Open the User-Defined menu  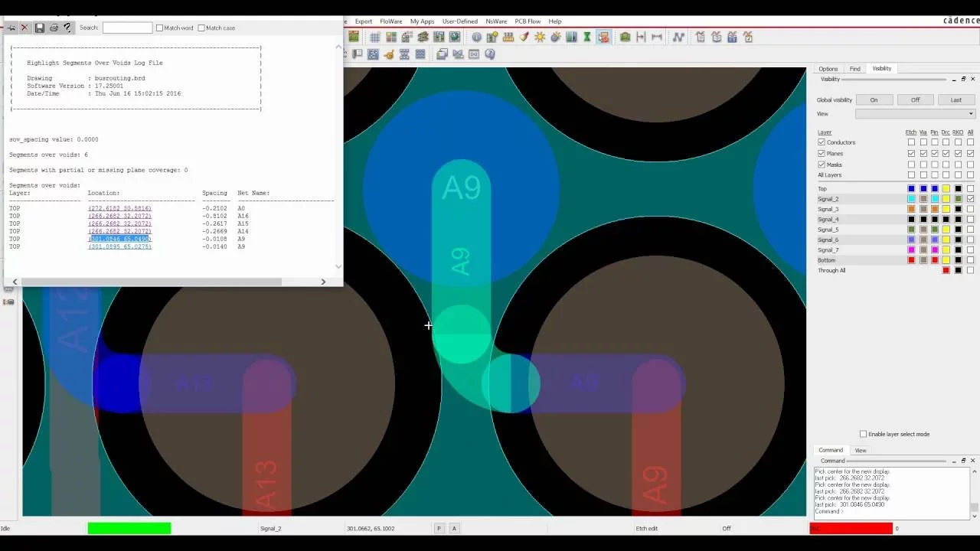tap(460, 21)
